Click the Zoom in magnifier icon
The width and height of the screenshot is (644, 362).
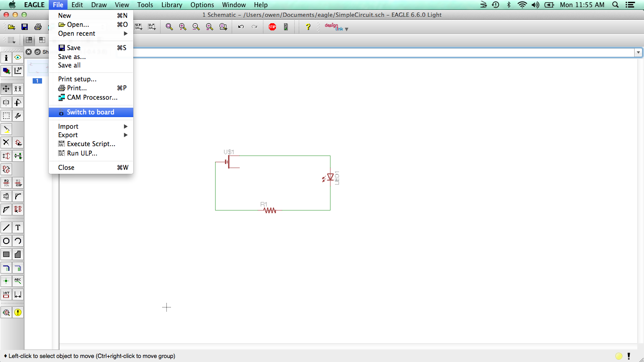point(182,27)
